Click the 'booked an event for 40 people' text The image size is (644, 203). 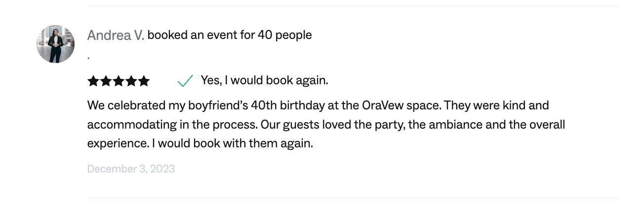(230, 35)
